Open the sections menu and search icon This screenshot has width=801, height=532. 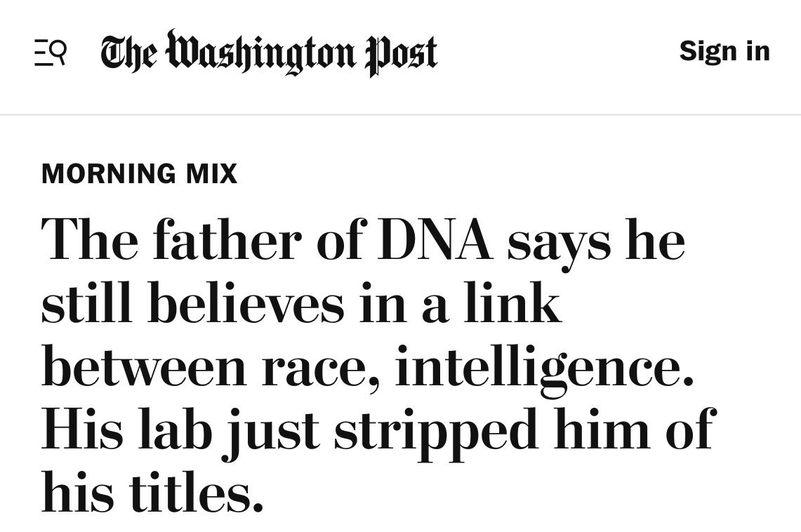coord(51,53)
